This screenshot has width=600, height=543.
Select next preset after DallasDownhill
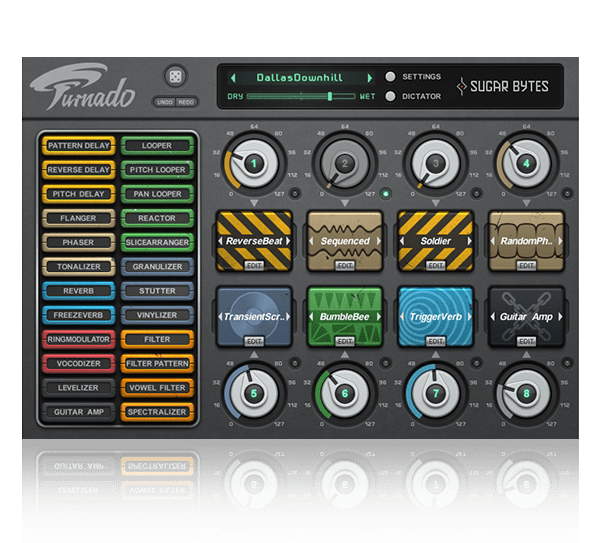369,77
